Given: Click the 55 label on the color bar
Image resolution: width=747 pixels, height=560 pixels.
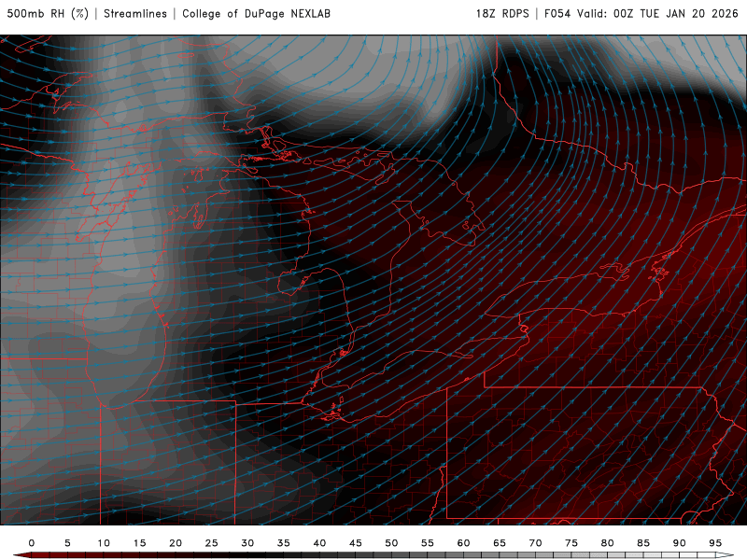Looking at the screenshot, I should (428, 543).
